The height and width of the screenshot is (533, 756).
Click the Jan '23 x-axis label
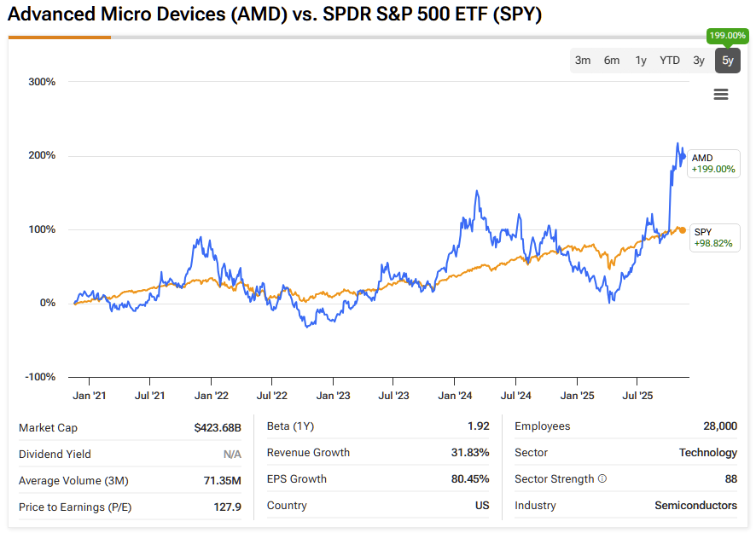tap(333, 396)
